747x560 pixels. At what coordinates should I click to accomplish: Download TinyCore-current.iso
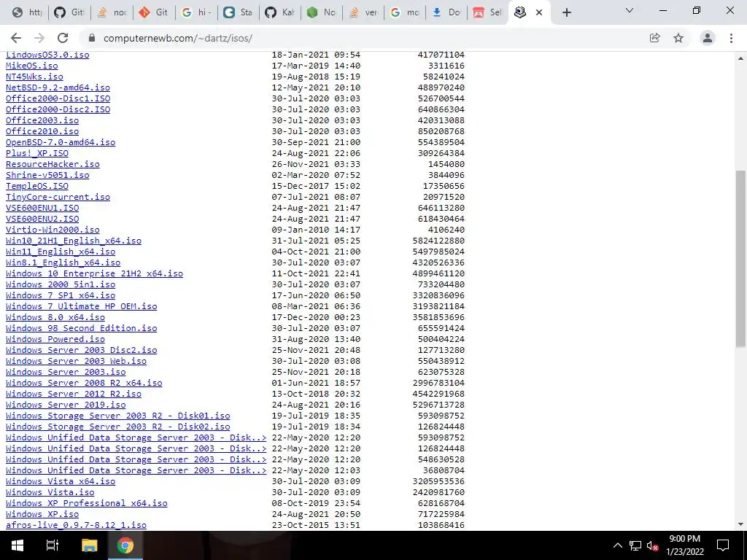pos(58,197)
